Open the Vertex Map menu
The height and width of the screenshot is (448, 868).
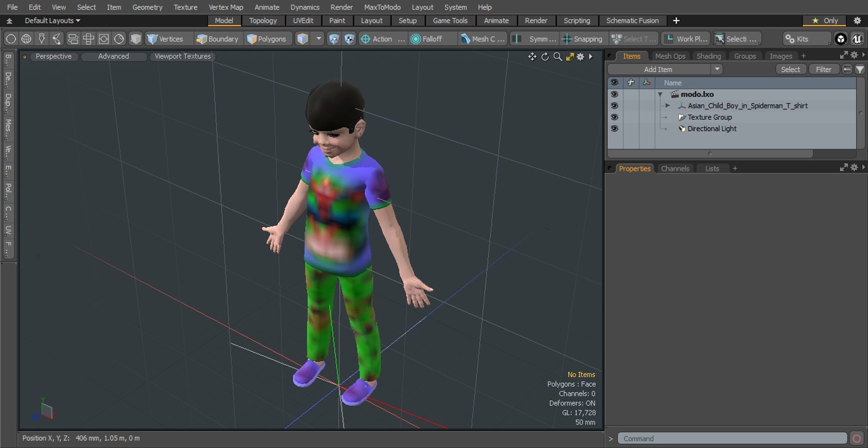tap(226, 7)
